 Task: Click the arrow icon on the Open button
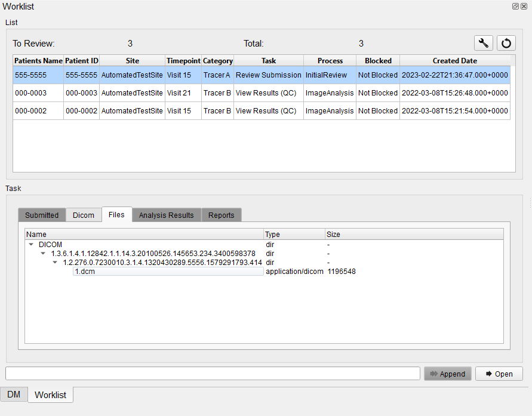pos(489,373)
